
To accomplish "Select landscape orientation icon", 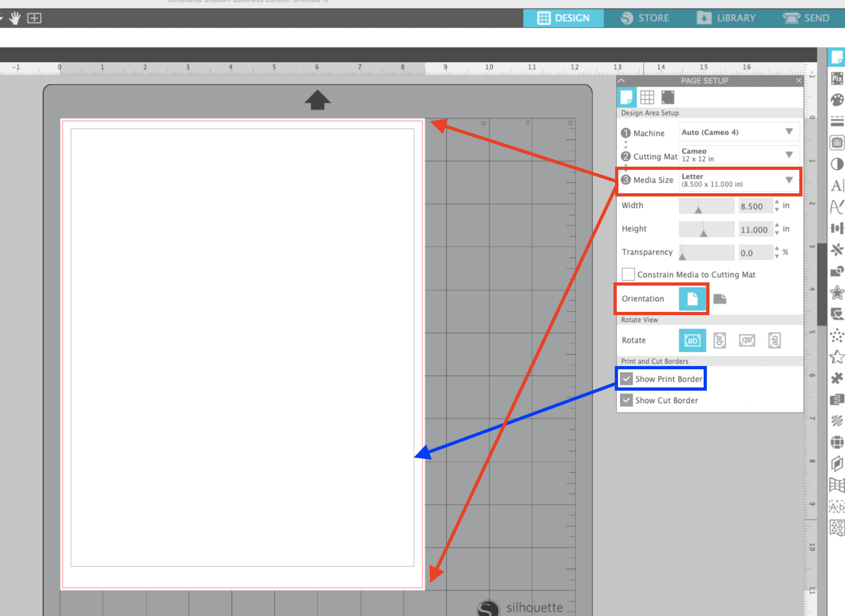I will (x=719, y=299).
